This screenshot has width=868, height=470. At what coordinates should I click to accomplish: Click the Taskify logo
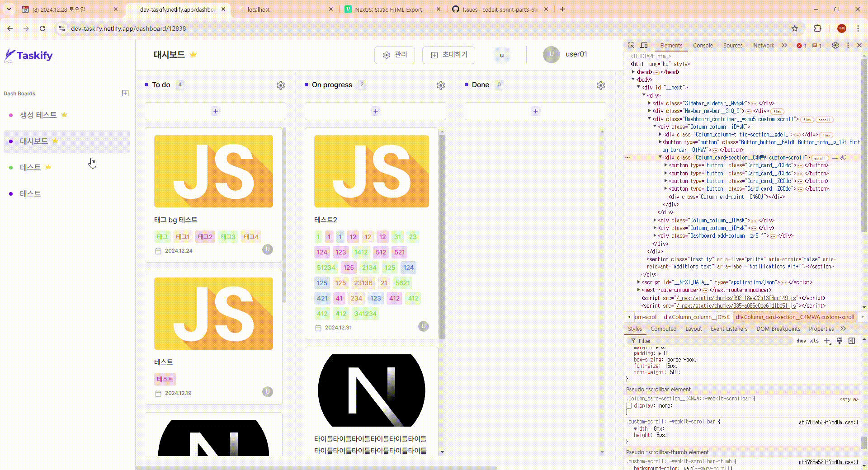pos(28,56)
